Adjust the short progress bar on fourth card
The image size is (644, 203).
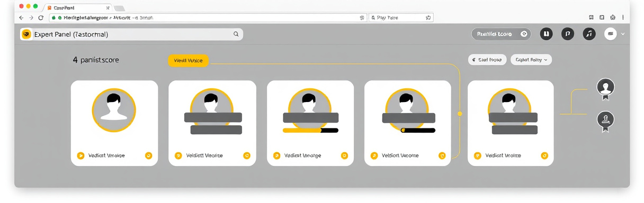tap(418, 130)
